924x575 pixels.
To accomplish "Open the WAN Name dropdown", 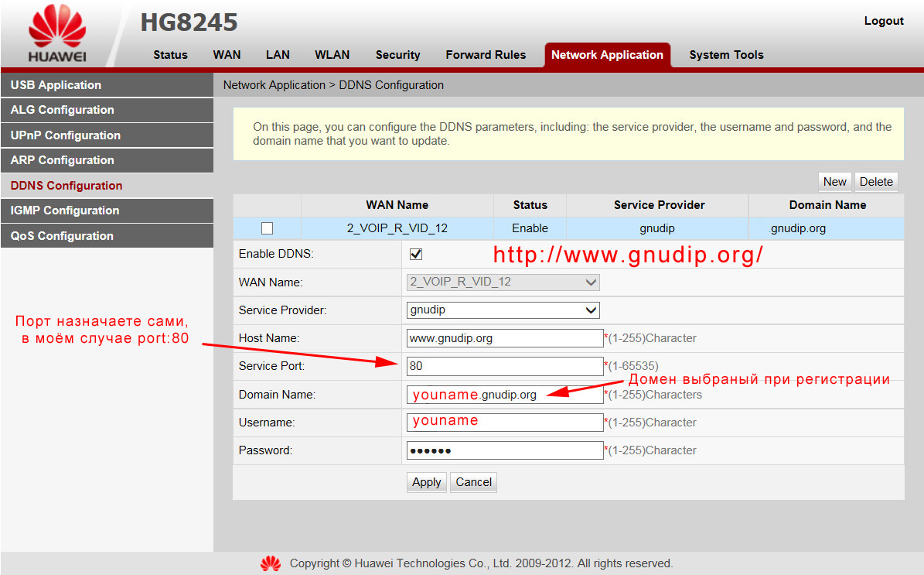I will click(x=503, y=282).
